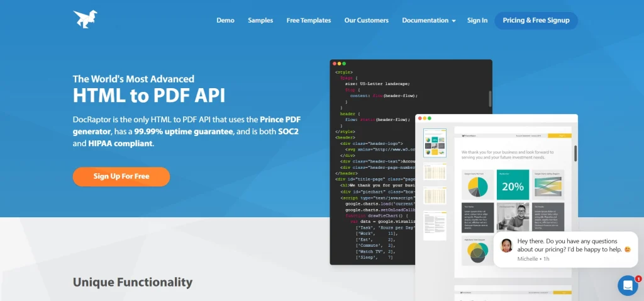This screenshot has height=301, width=644.
Task: Click the code editor window scrollbar
Action: (x=490, y=99)
